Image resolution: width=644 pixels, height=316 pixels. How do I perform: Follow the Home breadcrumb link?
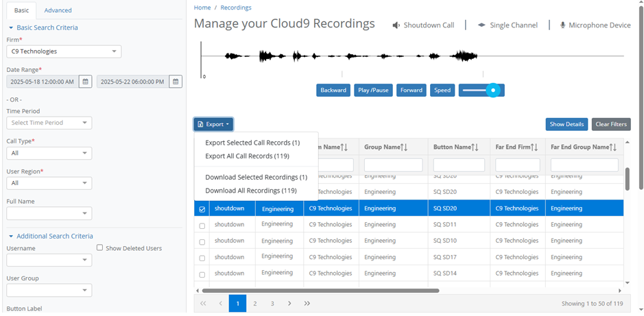point(202,8)
